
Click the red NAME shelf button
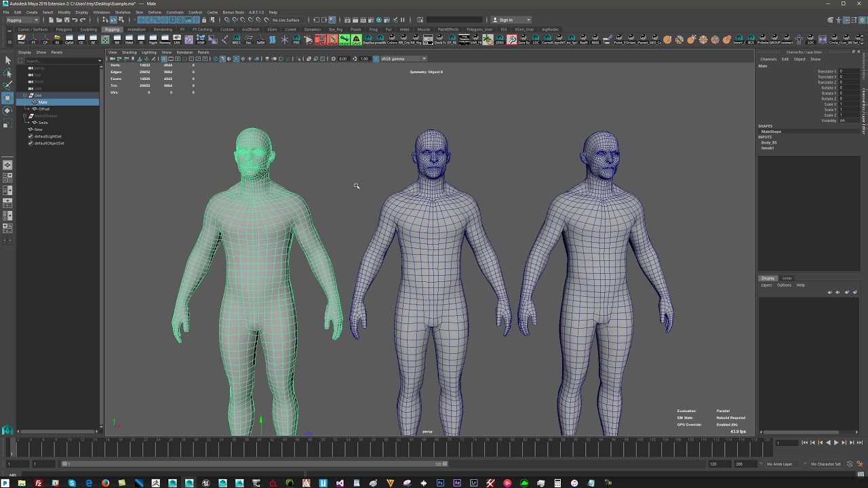[332, 40]
